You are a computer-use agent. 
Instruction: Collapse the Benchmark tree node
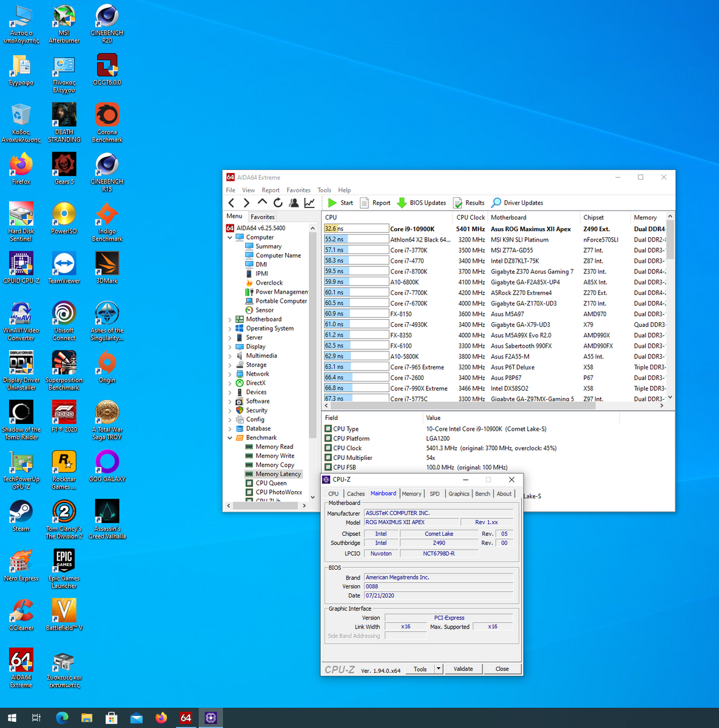[230, 437]
